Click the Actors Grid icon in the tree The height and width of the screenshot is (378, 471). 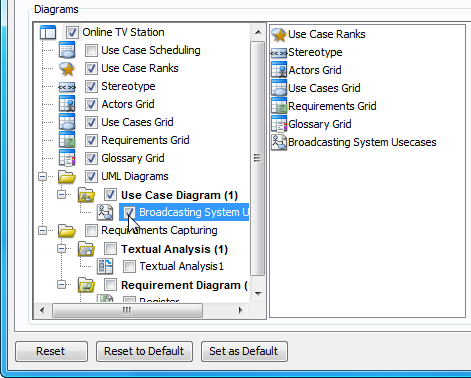67,104
